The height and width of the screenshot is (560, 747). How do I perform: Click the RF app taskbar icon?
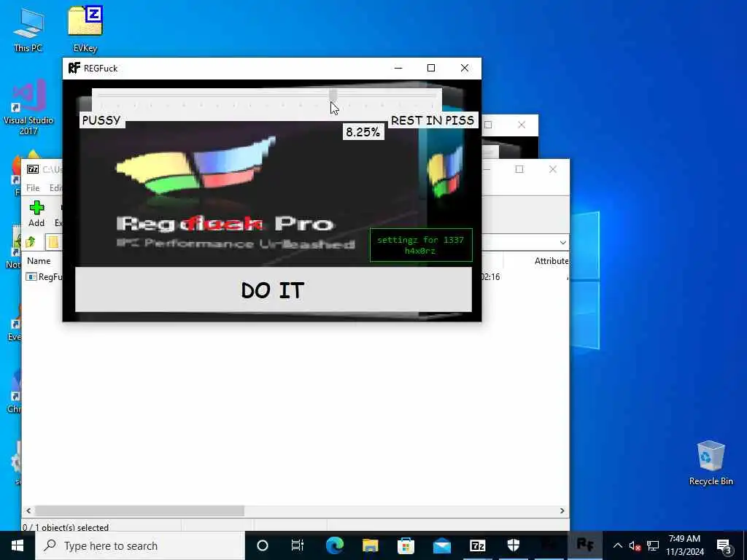click(584, 545)
